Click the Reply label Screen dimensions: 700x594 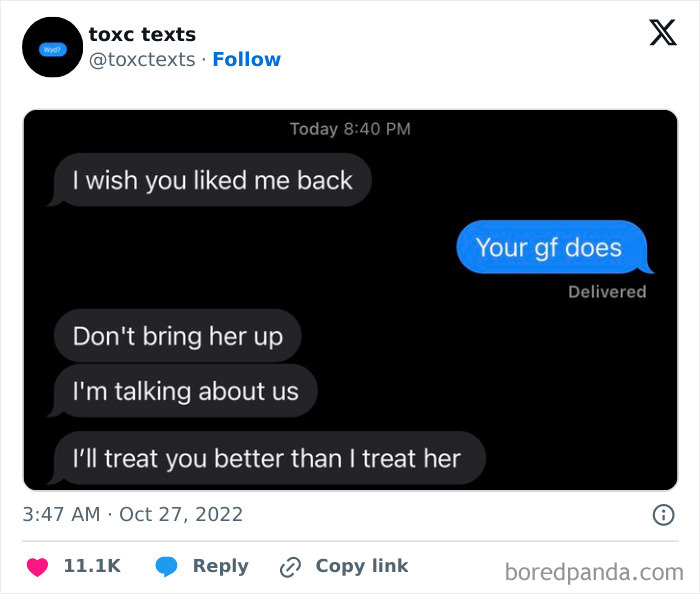pyautogui.click(x=221, y=566)
